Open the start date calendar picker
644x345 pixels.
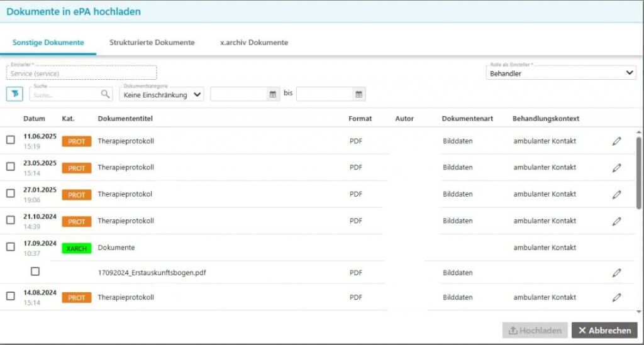click(x=273, y=94)
